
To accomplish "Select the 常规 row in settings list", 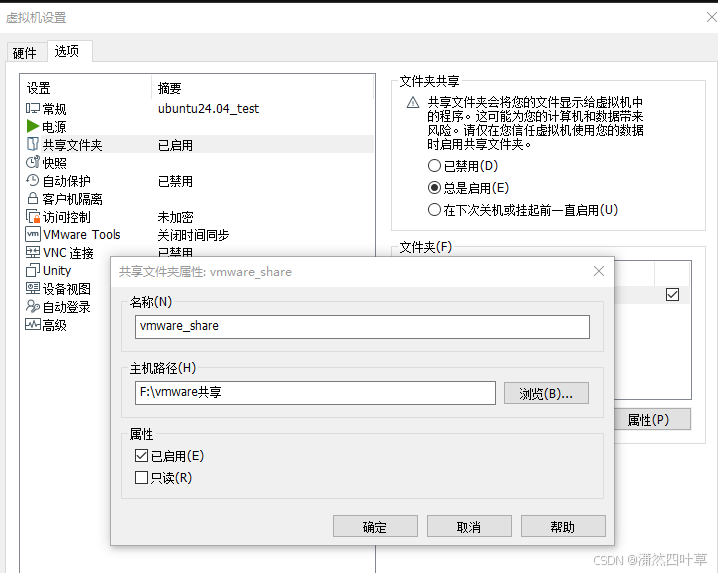I will coord(198,109).
